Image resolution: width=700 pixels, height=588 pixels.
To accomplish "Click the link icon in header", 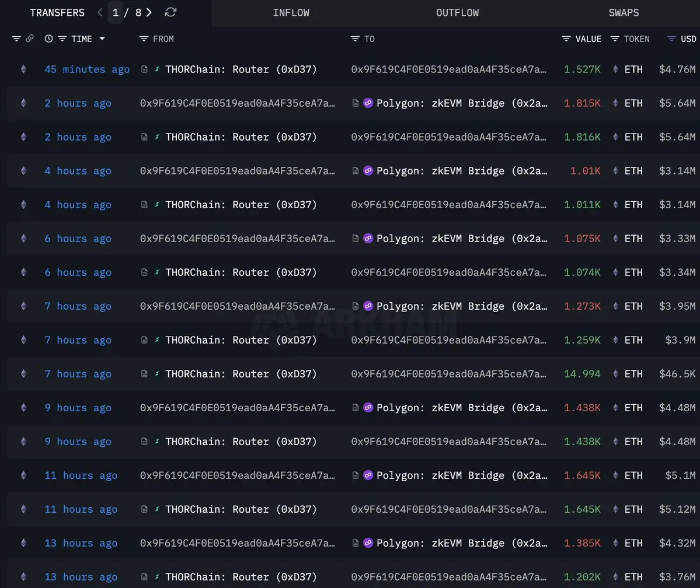I will pos(29,39).
